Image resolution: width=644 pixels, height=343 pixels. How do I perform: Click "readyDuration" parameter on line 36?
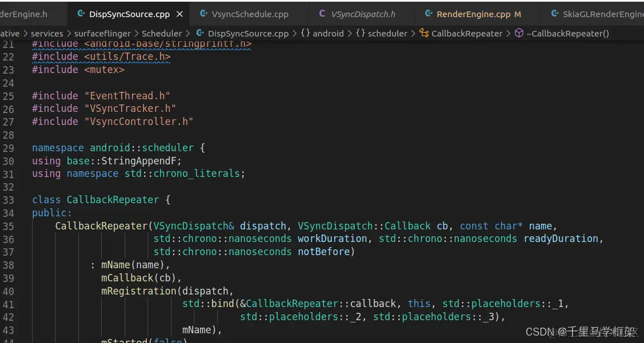click(561, 239)
